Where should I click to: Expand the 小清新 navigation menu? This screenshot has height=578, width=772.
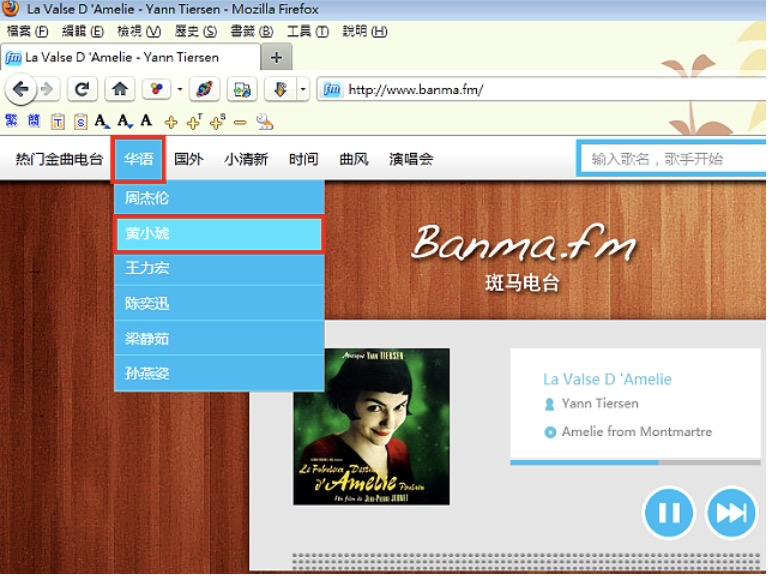pos(246,159)
